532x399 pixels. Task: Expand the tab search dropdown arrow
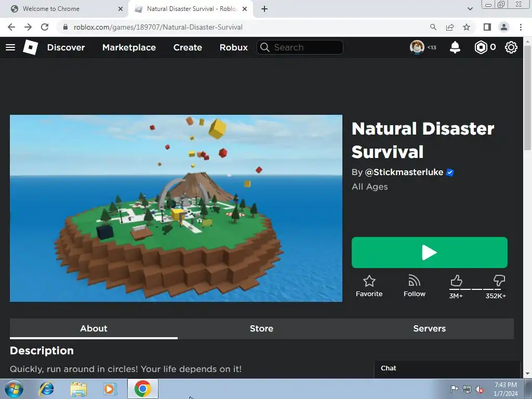[470, 9]
